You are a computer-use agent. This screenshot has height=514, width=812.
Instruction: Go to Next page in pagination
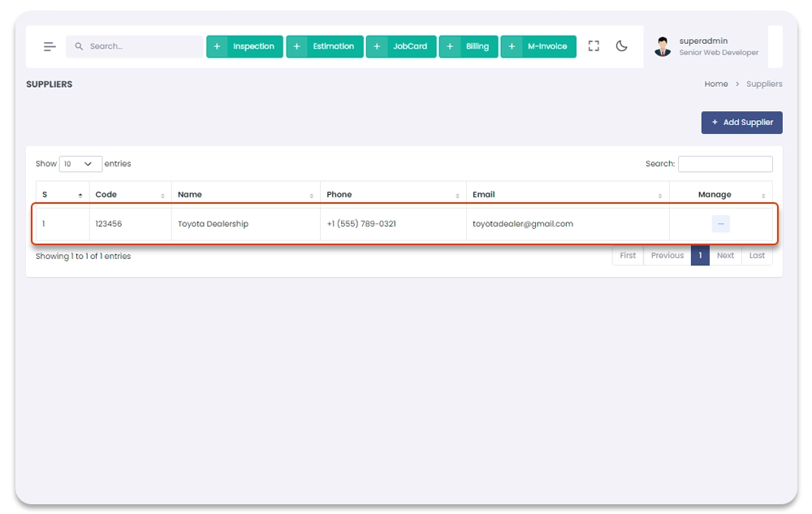pyautogui.click(x=725, y=256)
